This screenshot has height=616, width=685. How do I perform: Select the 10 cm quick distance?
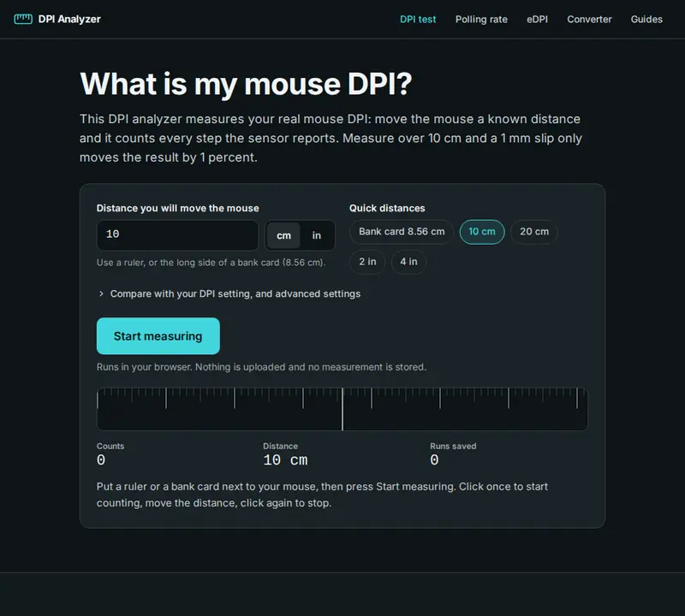482,231
